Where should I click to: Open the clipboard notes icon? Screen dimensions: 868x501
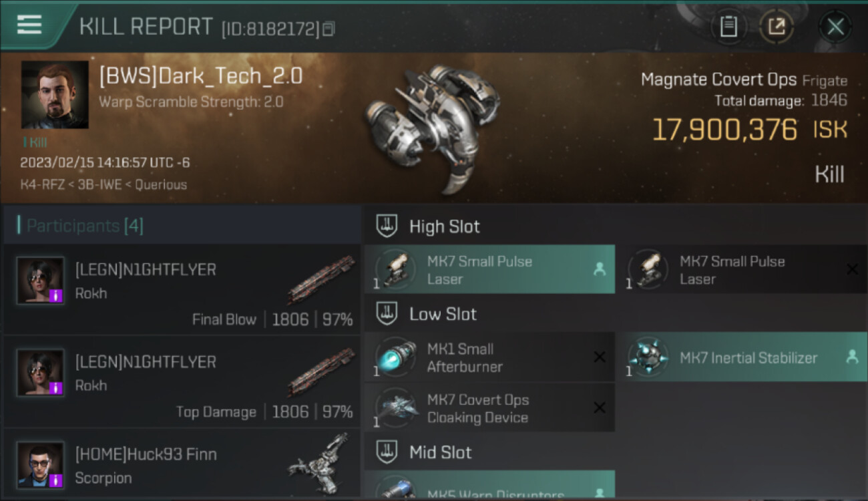728,27
